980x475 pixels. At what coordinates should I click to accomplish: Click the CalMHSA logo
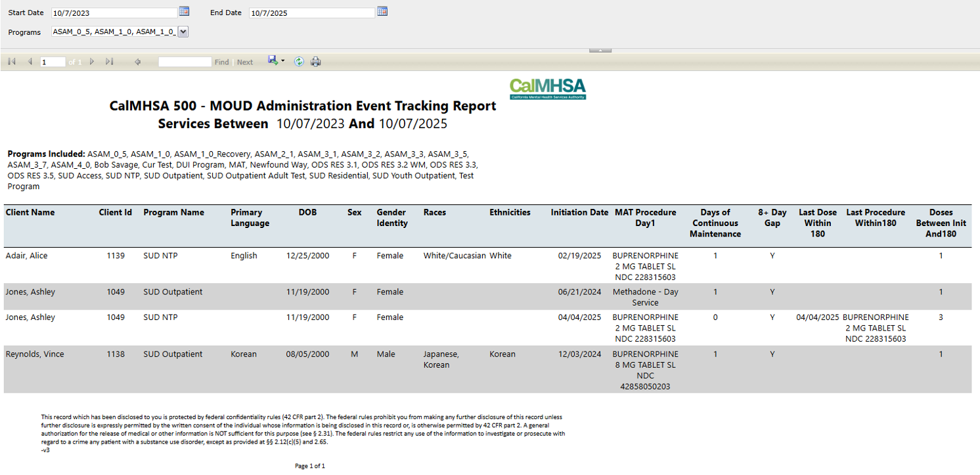[x=547, y=88]
